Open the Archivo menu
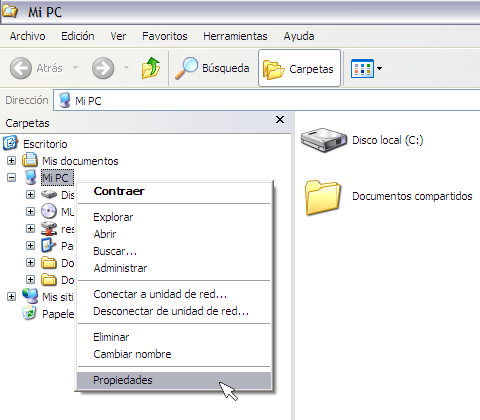The width and height of the screenshot is (480, 420). (27, 36)
